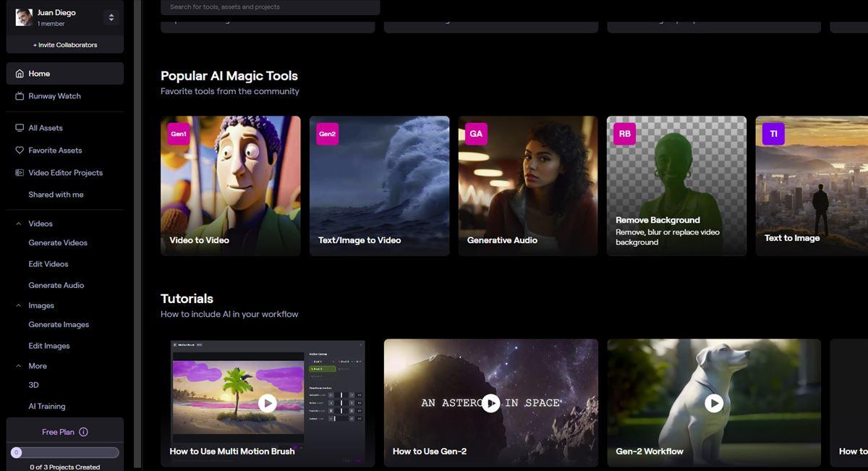Click the Home icon in sidebar
The image size is (868, 471).
click(x=20, y=74)
